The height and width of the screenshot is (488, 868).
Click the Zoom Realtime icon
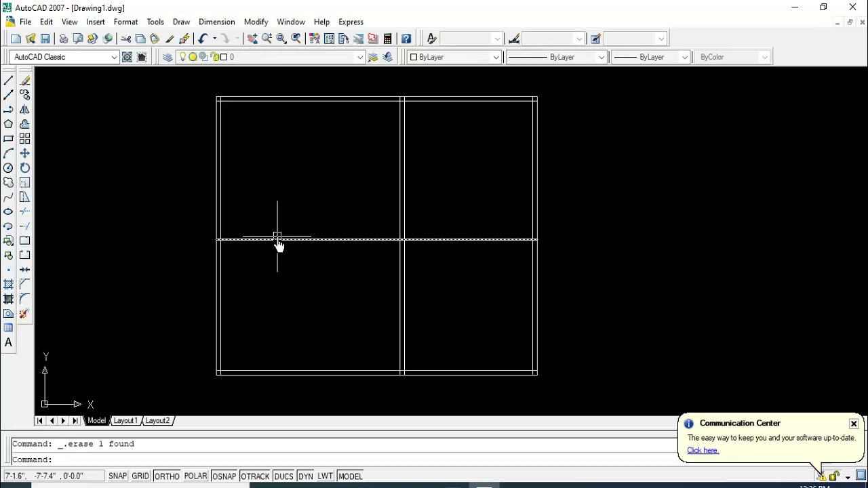267,39
